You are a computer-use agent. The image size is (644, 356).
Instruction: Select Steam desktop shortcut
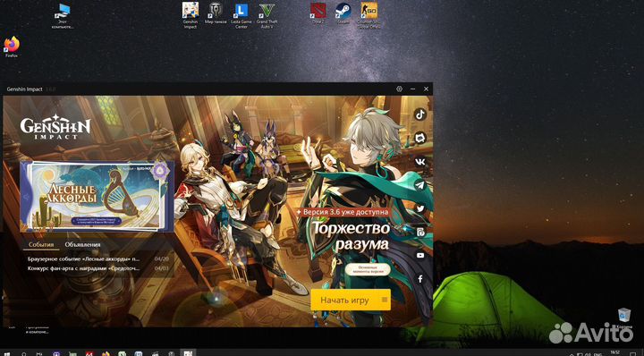pos(343,13)
